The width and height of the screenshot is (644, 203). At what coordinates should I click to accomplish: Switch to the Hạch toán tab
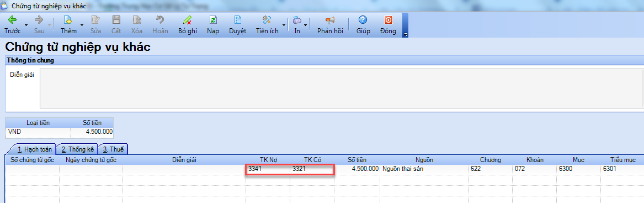34,149
